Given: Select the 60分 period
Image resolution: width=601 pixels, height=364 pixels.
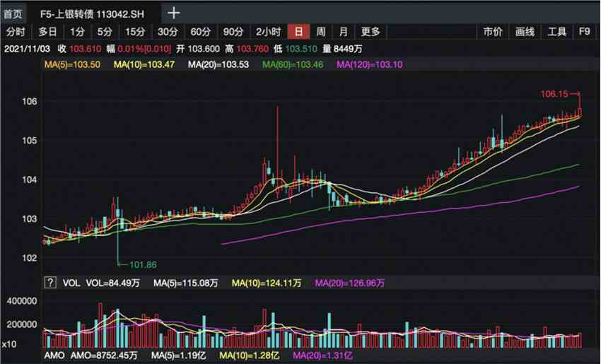Looking at the screenshot, I should coord(201,32).
